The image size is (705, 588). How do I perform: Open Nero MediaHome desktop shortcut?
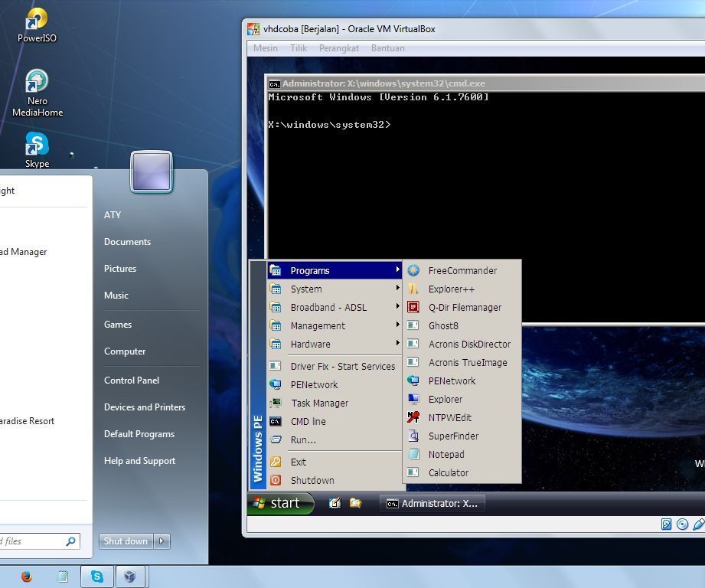click(x=37, y=93)
